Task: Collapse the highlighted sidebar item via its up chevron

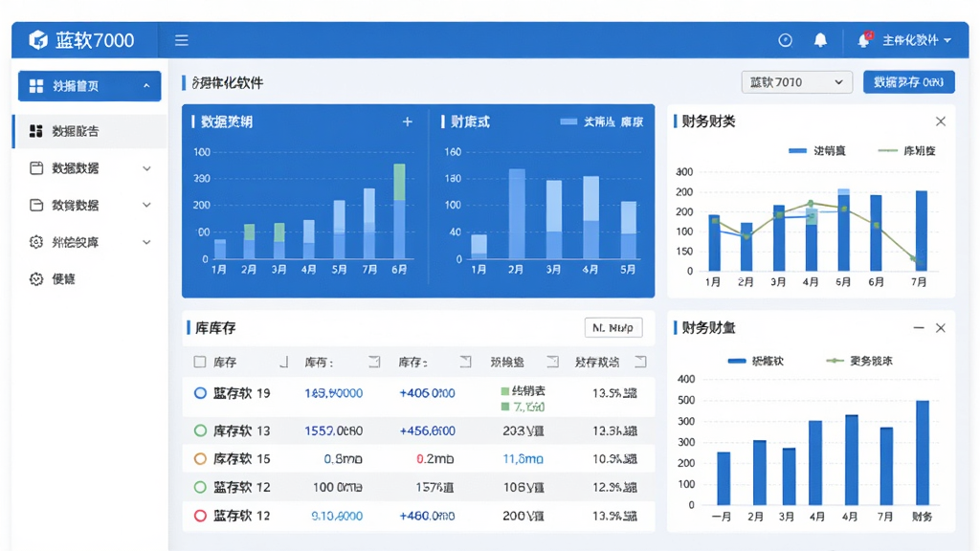Action: tap(146, 86)
